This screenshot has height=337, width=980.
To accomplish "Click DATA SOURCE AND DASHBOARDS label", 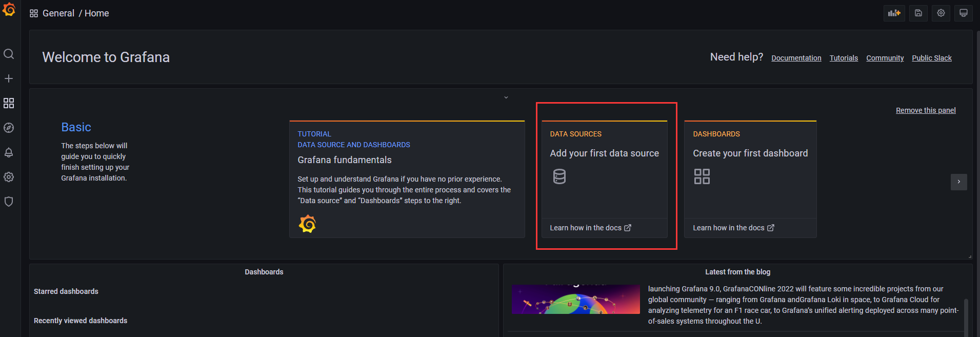I will pos(354,145).
